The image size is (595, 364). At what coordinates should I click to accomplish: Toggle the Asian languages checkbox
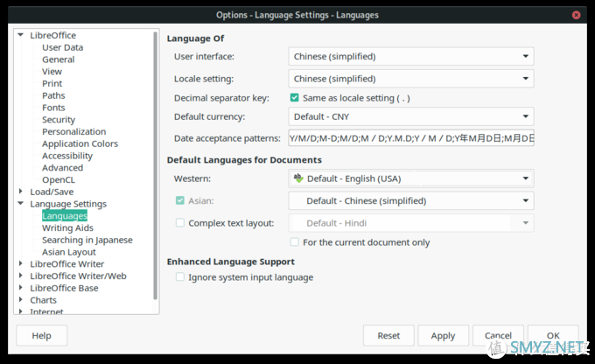pyautogui.click(x=180, y=200)
